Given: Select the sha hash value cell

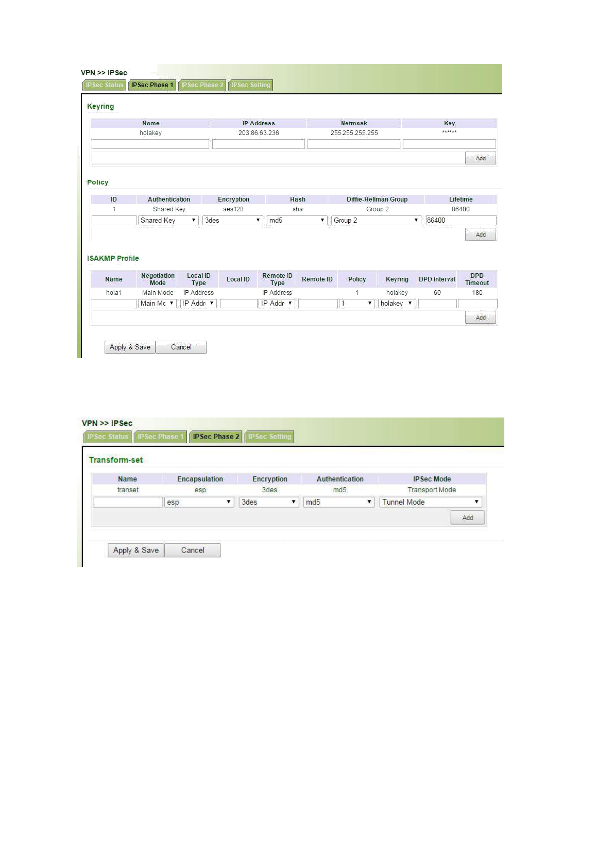Looking at the screenshot, I should 298,209.
